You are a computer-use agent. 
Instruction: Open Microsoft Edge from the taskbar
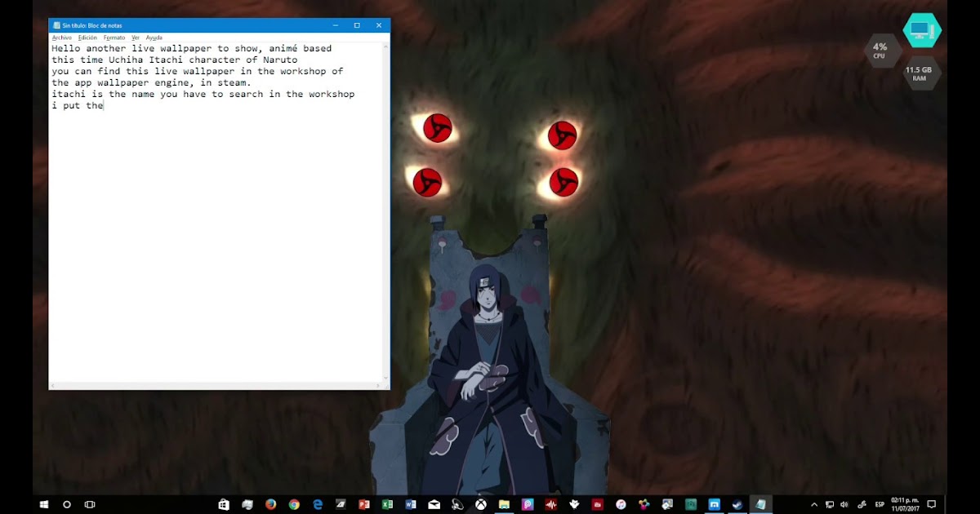pyautogui.click(x=318, y=505)
